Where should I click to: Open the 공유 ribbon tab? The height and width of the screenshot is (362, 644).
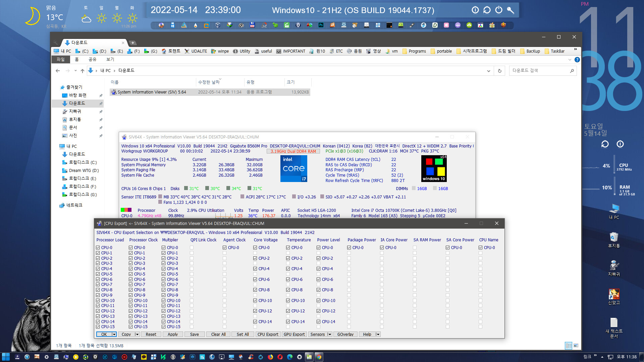92,59
